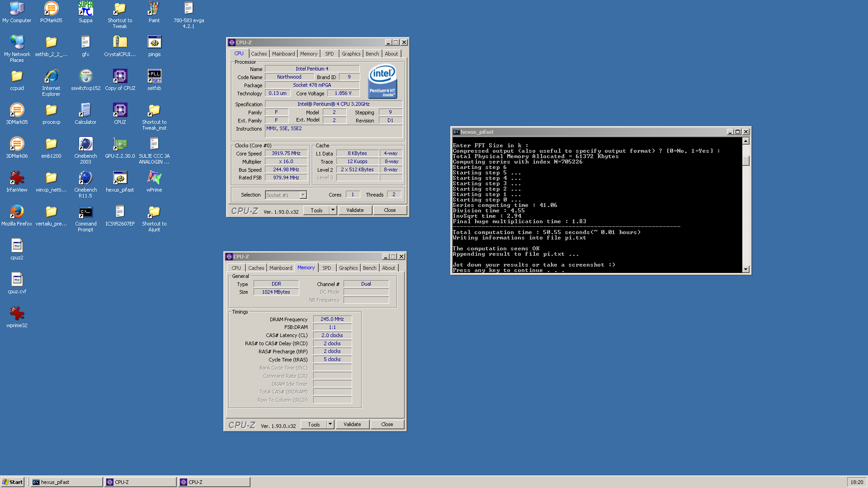Image resolution: width=868 pixels, height=488 pixels.
Task: Select the sswitchxp152 desktop icon
Action: point(85,76)
